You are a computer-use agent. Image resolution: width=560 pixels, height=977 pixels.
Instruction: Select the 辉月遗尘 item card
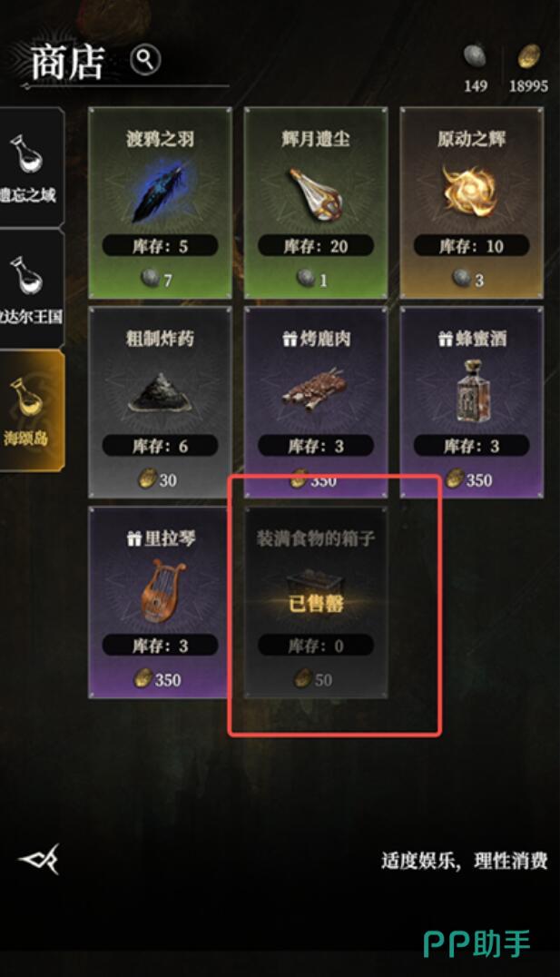[316, 202]
